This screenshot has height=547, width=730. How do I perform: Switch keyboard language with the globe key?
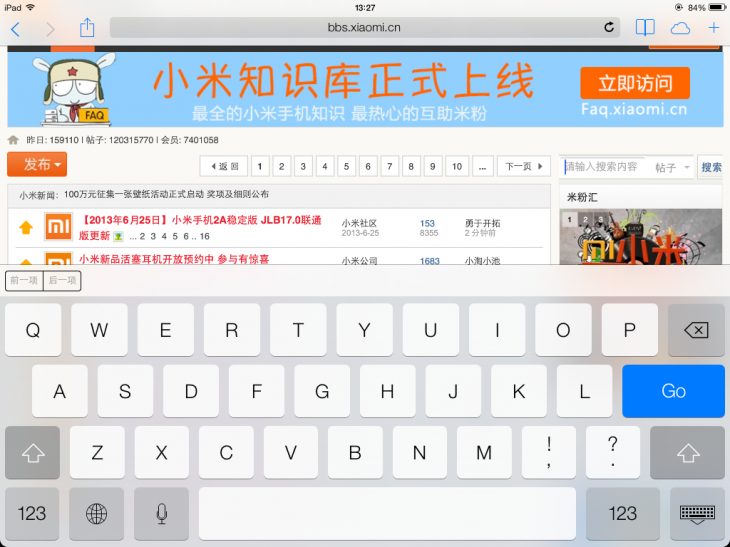[x=96, y=513]
